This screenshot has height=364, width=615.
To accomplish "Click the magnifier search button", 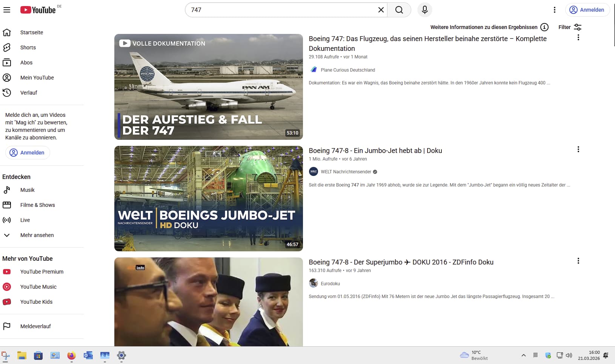I will point(399,10).
